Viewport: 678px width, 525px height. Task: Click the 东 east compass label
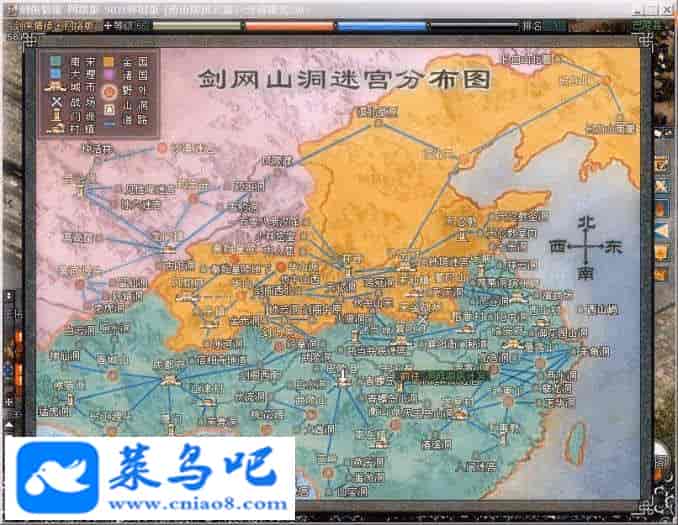613,247
